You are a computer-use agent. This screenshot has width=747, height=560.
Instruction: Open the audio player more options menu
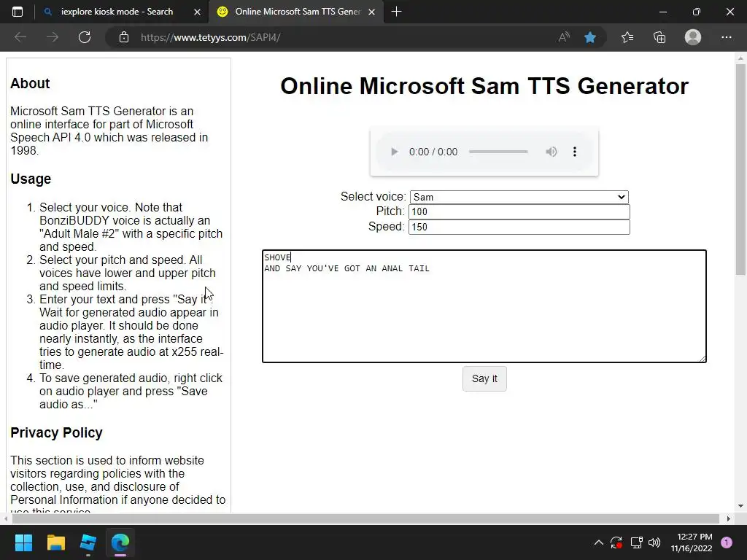tap(575, 152)
